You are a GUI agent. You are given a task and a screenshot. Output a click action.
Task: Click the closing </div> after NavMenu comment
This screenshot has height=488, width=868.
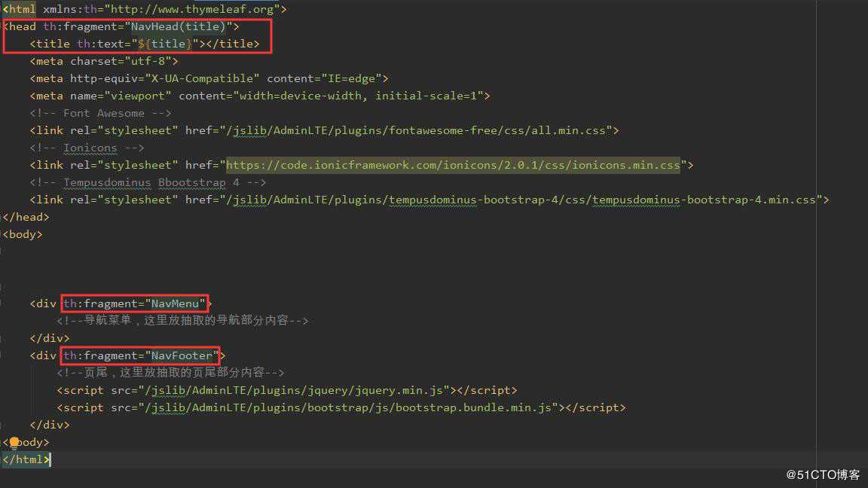[x=50, y=338]
